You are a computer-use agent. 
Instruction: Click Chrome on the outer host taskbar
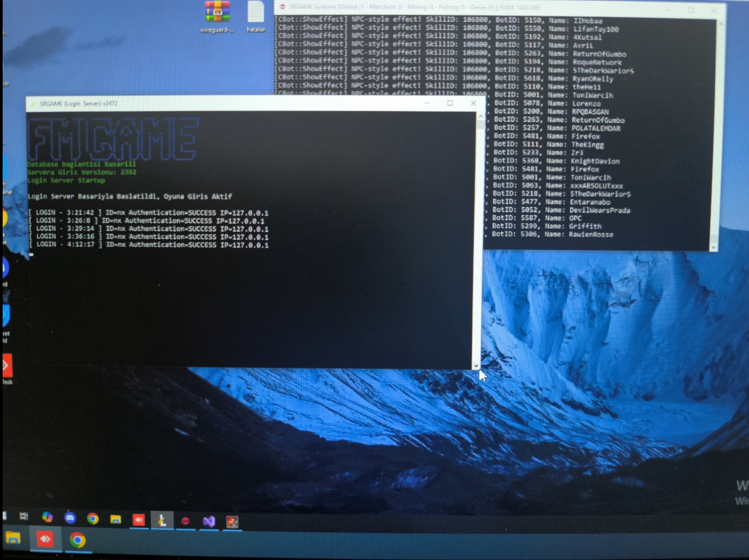pyautogui.click(x=78, y=540)
